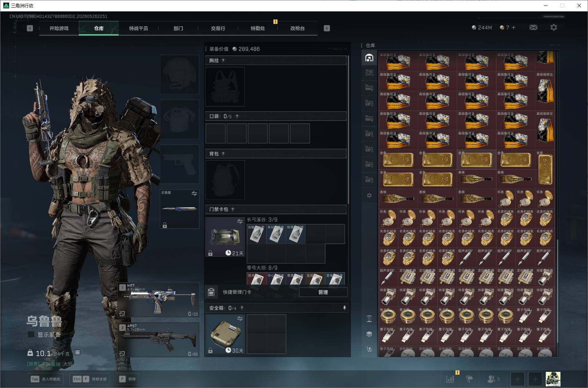Switch to the 改枪台 tab

point(297,28)
